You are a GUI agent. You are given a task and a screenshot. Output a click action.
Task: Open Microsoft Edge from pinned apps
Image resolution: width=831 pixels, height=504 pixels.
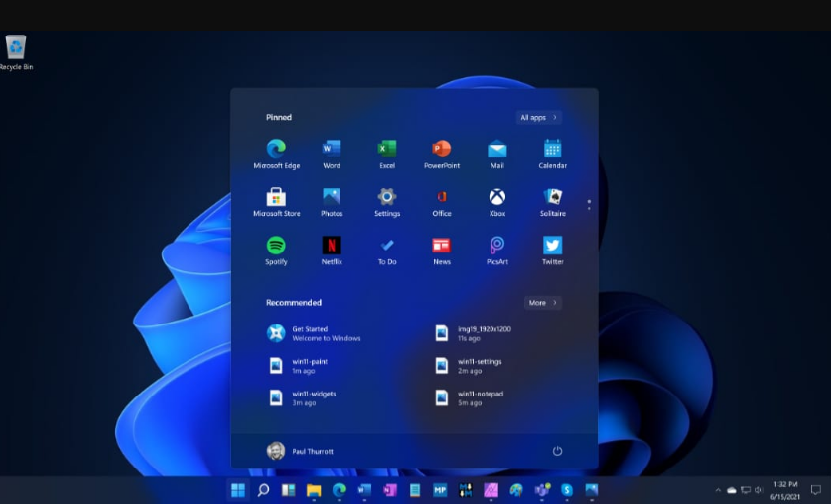click(276, 154)
